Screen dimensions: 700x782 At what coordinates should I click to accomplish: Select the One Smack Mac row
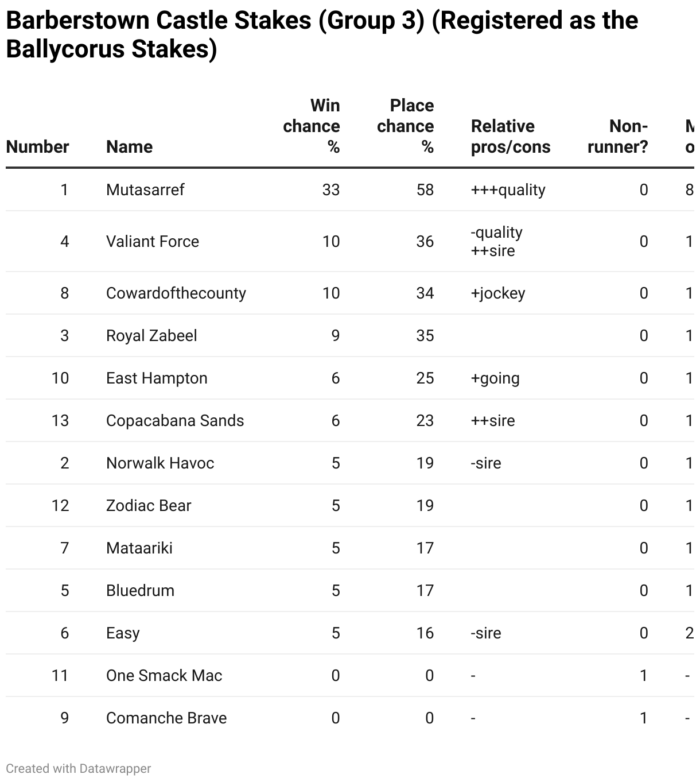pos(164,676)
